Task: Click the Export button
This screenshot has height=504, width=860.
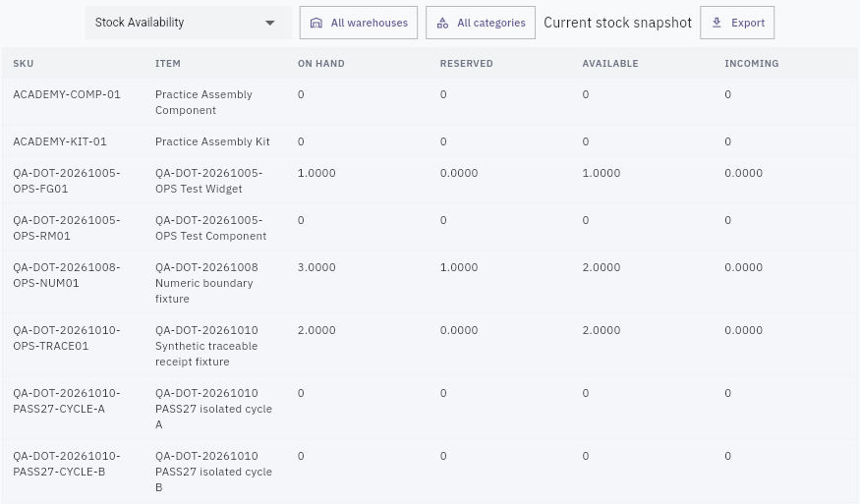Action: (737, 23)
